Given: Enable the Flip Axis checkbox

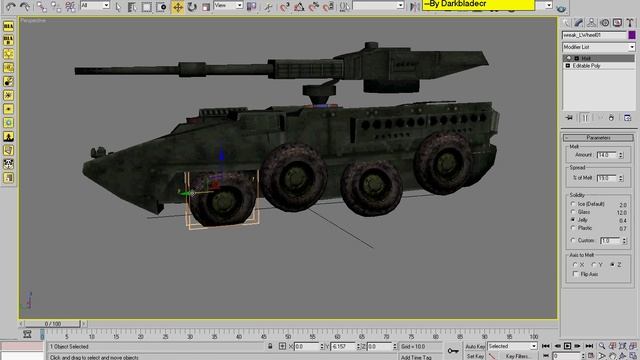Looking at the screenshot, I should 576,274.
